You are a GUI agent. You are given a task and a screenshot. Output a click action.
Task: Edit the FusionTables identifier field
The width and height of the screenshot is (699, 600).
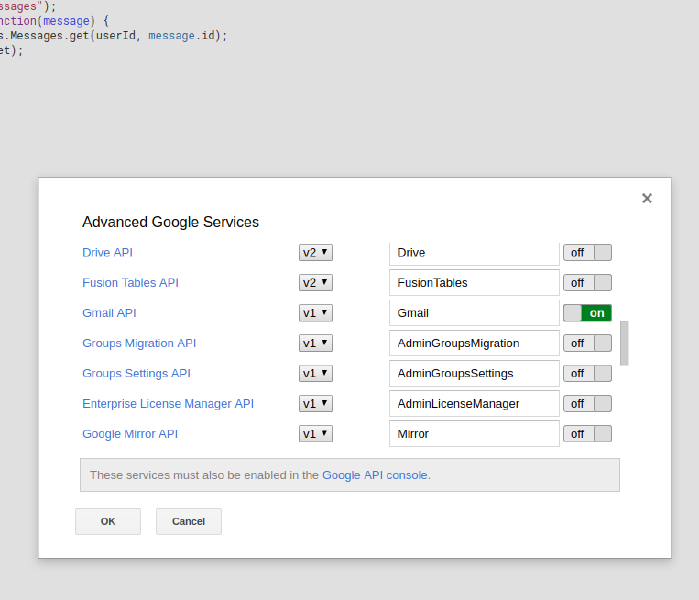point(474,283)
